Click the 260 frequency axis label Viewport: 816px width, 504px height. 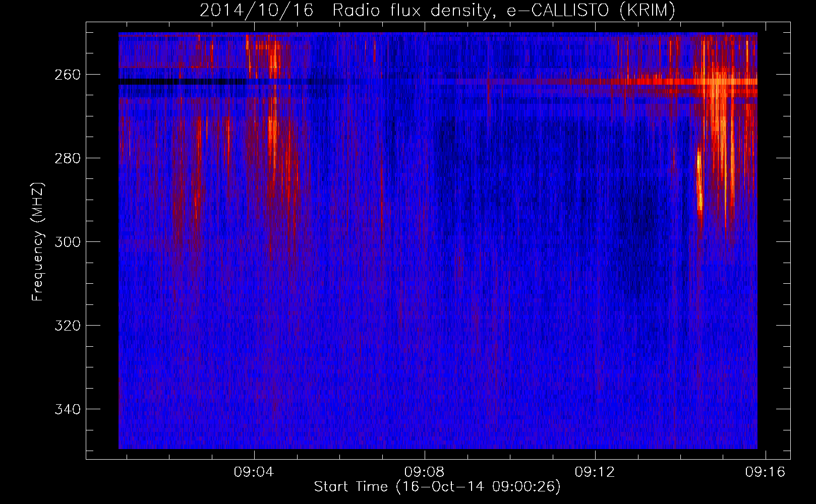pos(67,75)
